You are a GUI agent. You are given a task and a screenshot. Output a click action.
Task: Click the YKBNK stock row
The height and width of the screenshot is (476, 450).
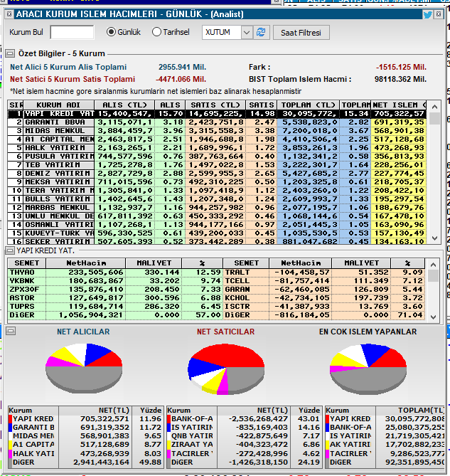[115, 281]
